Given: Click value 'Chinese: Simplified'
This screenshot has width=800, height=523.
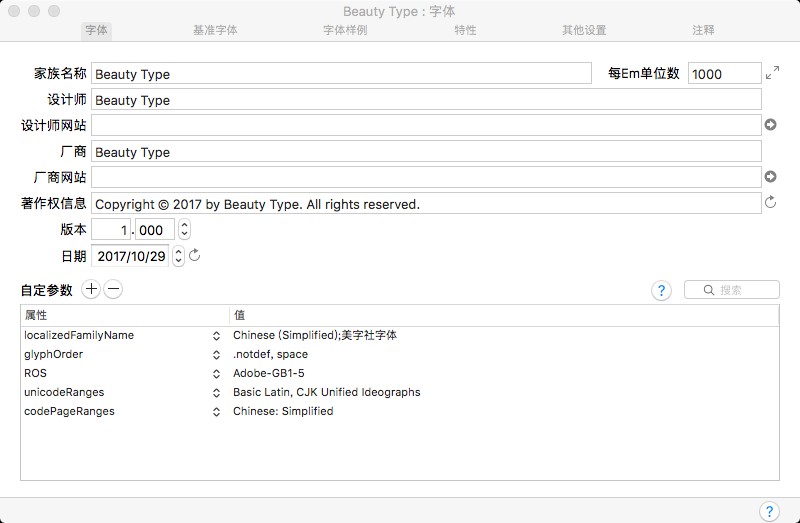Looking at the screenshot, I should pyautogui.click(x=283, y=411).
